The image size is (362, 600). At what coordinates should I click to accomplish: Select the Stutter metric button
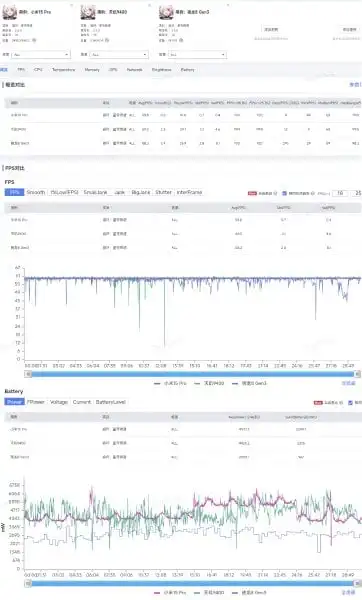pos(163,192)
